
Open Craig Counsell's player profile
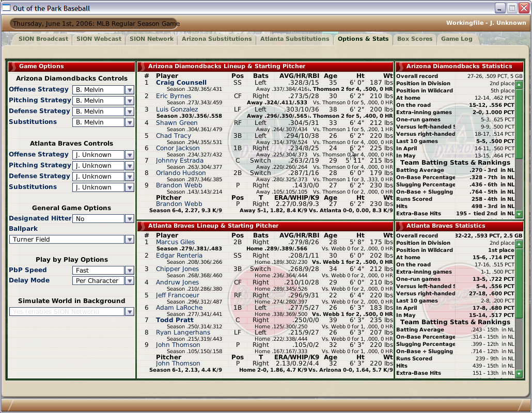point(181,83)
